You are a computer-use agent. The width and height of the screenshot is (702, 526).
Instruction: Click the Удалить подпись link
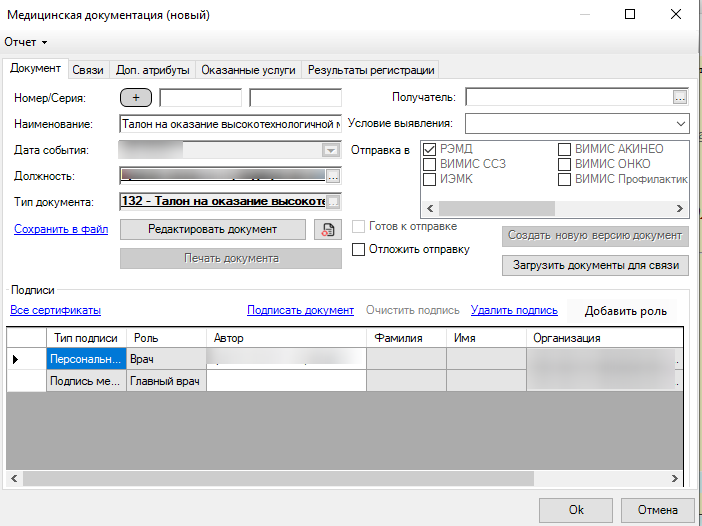point(514,310)
